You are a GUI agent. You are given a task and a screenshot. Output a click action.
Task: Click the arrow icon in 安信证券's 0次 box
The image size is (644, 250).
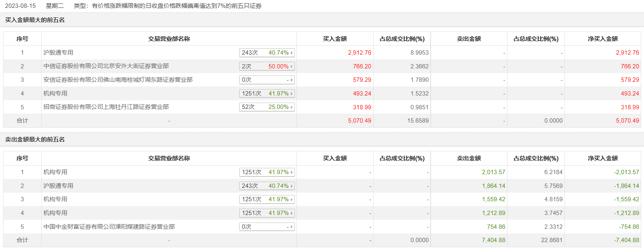click(292, 80)
